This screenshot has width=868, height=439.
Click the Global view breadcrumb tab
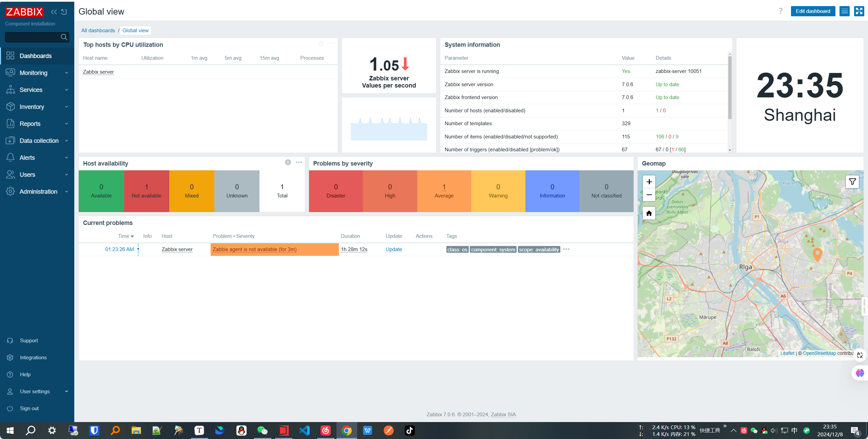pos(135,31)
